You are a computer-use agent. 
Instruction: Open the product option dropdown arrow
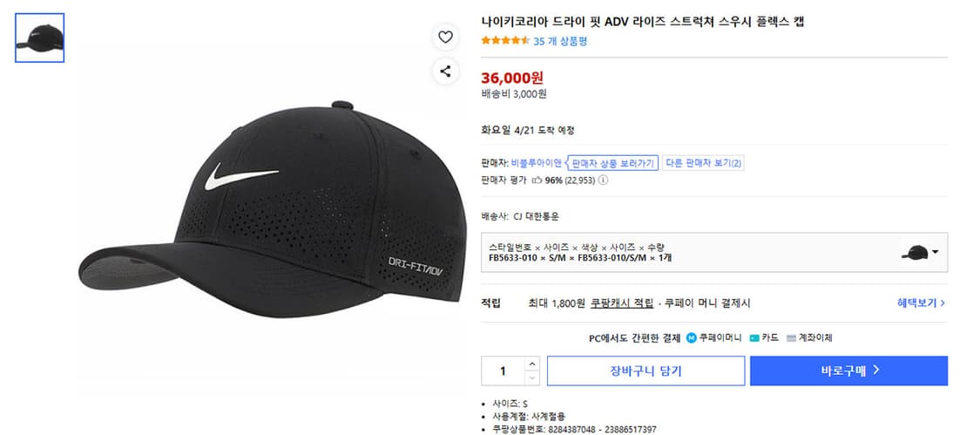(x=936, y=253)
